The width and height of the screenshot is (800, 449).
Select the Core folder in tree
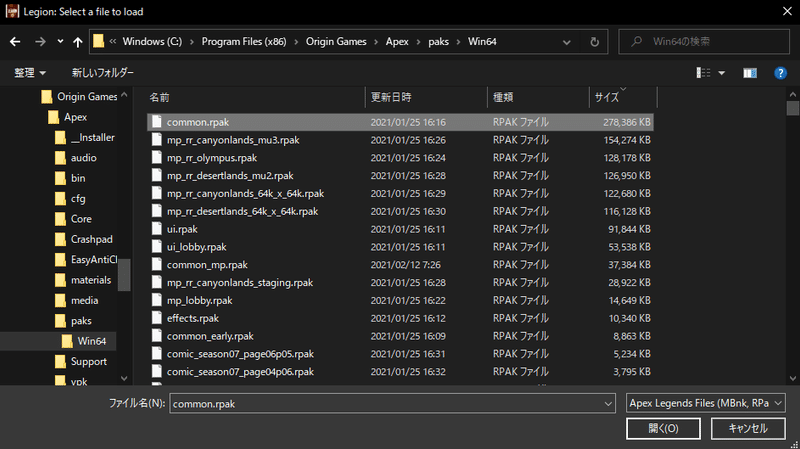[x=73, y=219]
